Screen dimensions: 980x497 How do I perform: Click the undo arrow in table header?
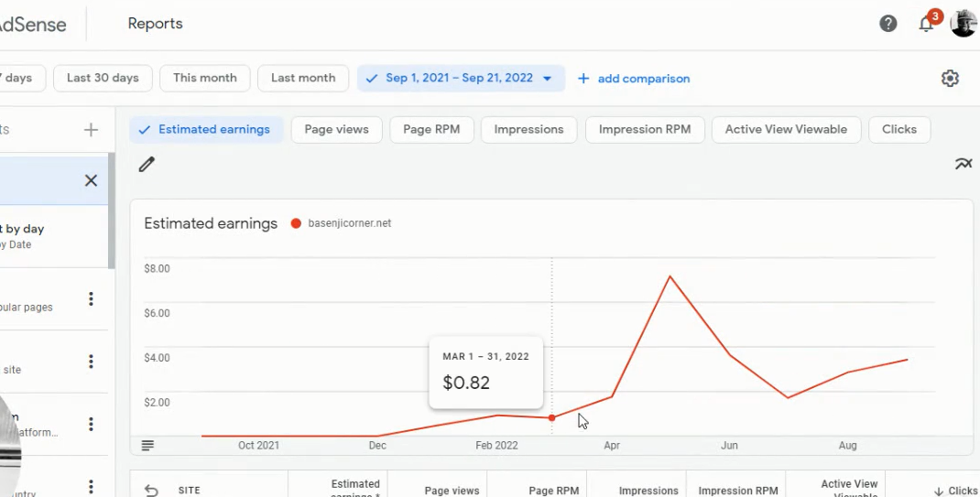(x=151, y=490)
